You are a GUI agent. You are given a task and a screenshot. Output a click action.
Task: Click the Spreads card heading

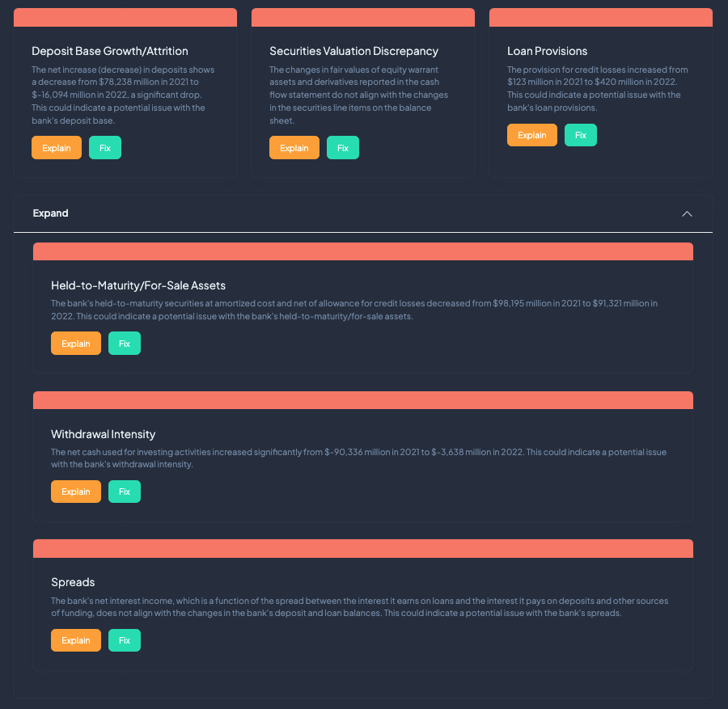pyautogui.click(x=73, y=582)
